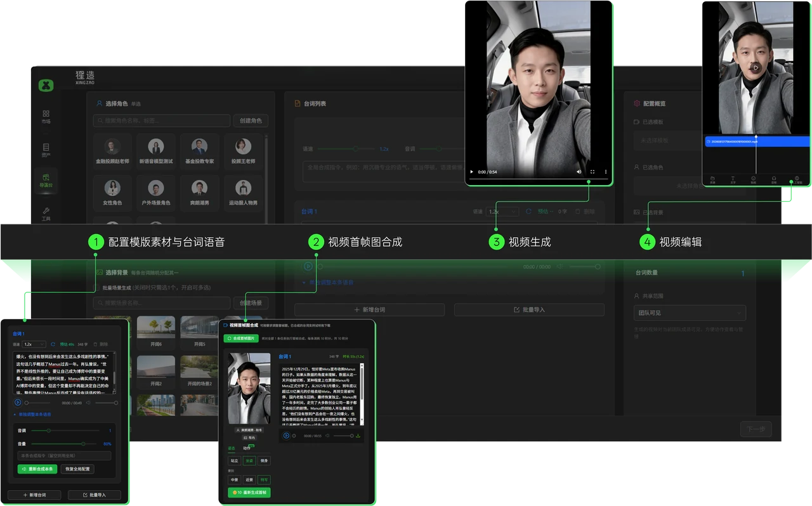Click 批量导入 in the small bottom-left panel
Screen dimensions: 812x506
(x=94, y=495)
